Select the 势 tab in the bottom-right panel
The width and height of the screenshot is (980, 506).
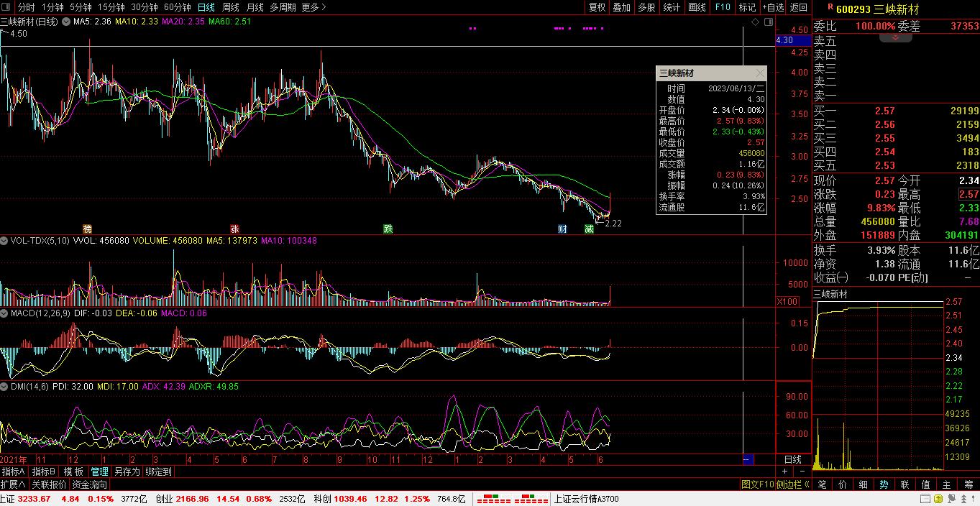(x=884, y=485)
